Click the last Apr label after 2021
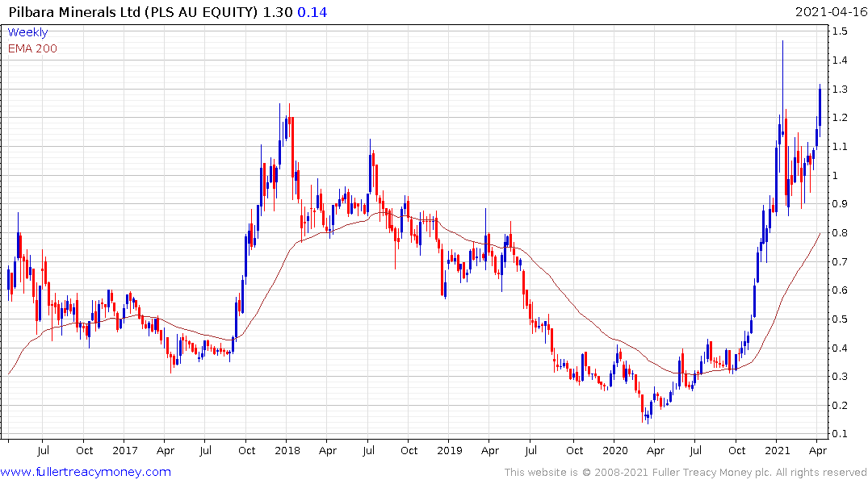This screenshot has width=868, height=484. point(818,450)
